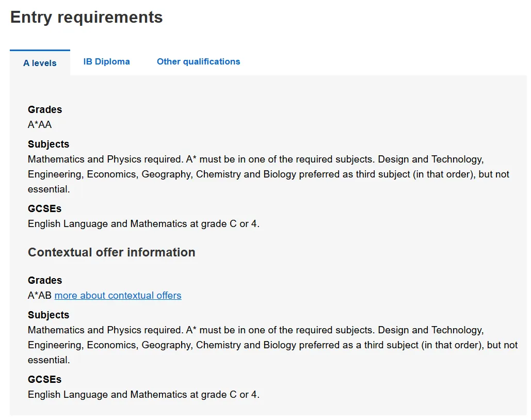Click the first Grades label above A*AA

(45, 109)
